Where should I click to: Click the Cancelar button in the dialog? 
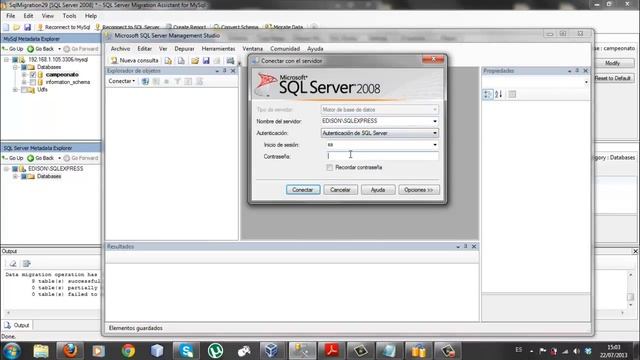340,190
